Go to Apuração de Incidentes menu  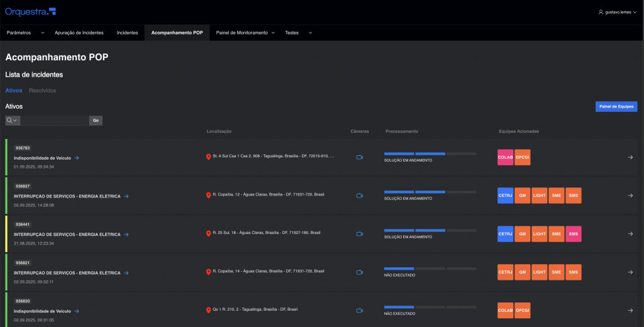79,33
